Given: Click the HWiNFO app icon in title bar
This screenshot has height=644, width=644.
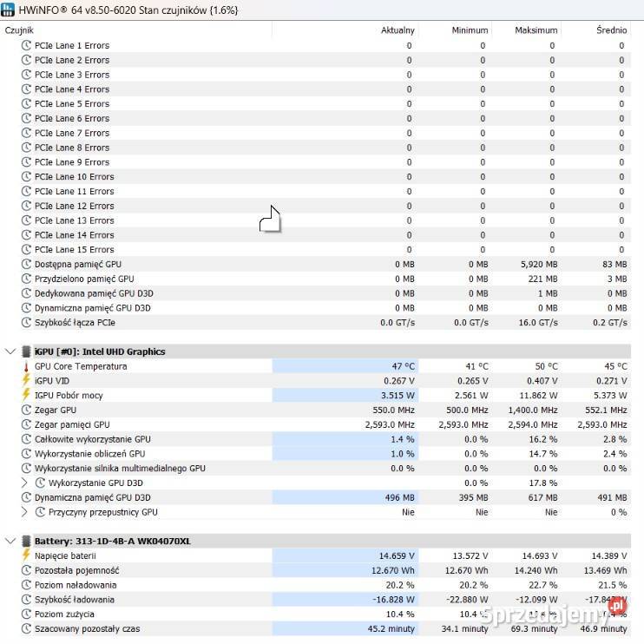Looking at the screenshot, I should point(8,10).
